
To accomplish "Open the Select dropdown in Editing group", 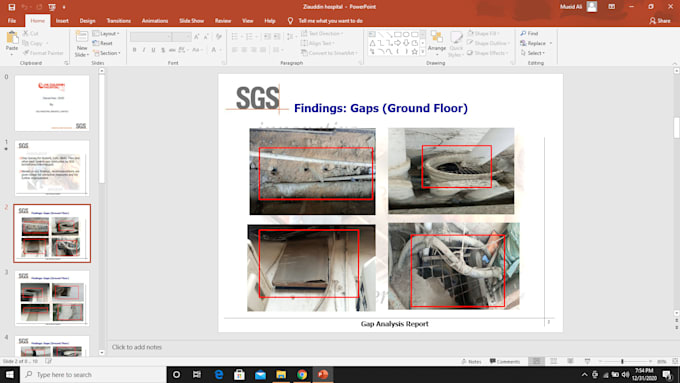I will [533, 53].
